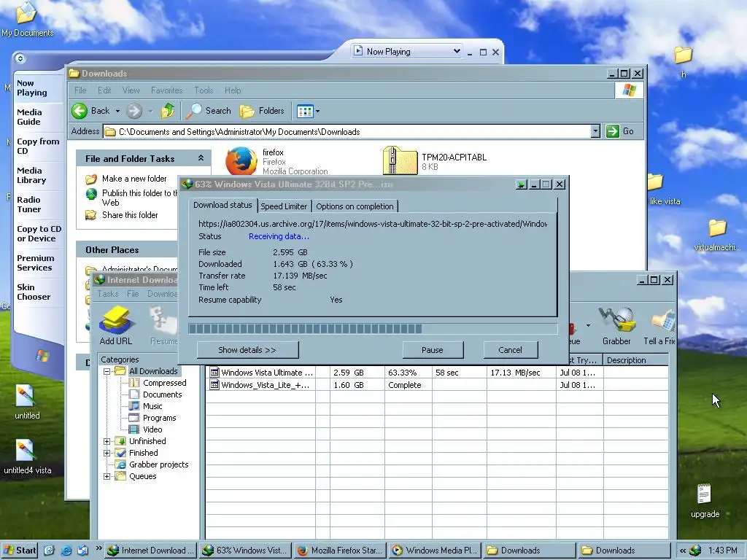Open the Tools menu in Downloads window
747x560 pixels.
click(204, 90)
